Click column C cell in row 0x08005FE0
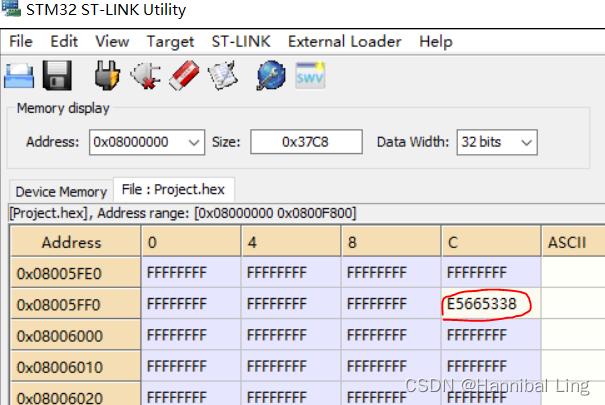 (491, 273)
